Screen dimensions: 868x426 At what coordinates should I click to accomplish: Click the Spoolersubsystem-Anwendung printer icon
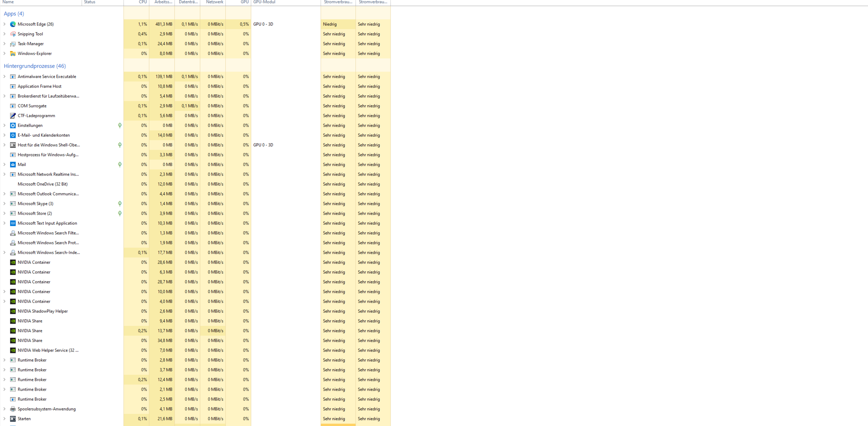[x=13, y=409]
